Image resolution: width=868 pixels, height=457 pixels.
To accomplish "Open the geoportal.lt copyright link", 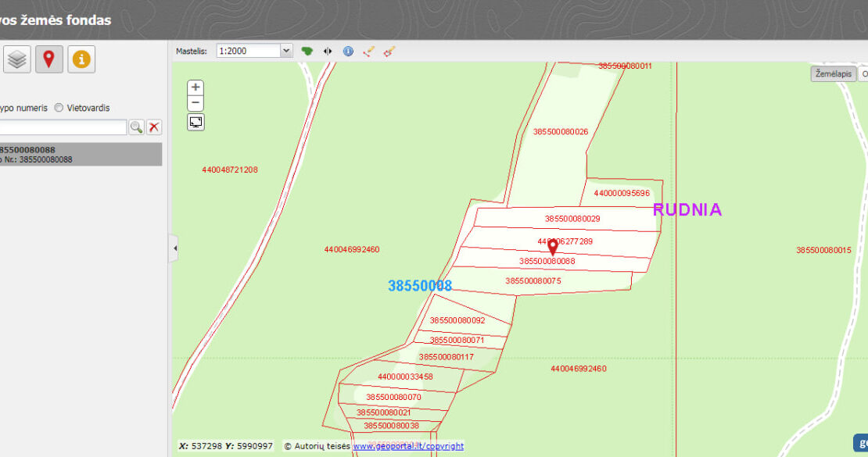I will pyautogui.click(x=407, y=446).
